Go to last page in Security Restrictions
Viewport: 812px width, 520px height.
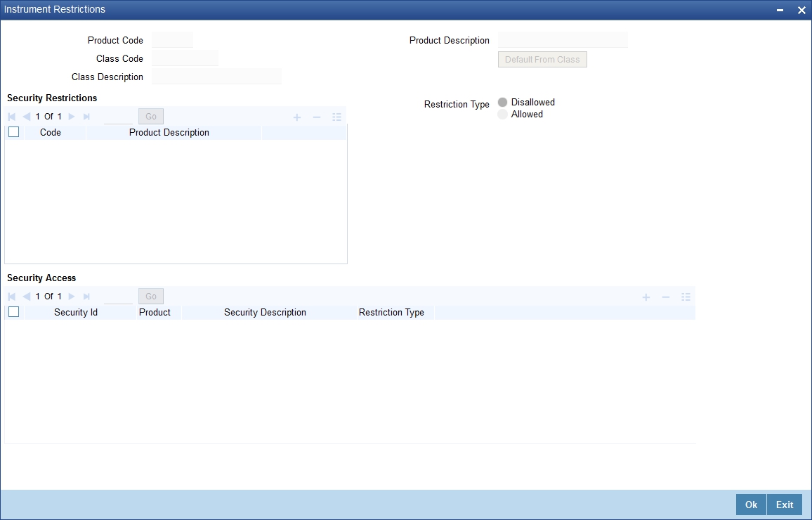click(x=86, y=117)
